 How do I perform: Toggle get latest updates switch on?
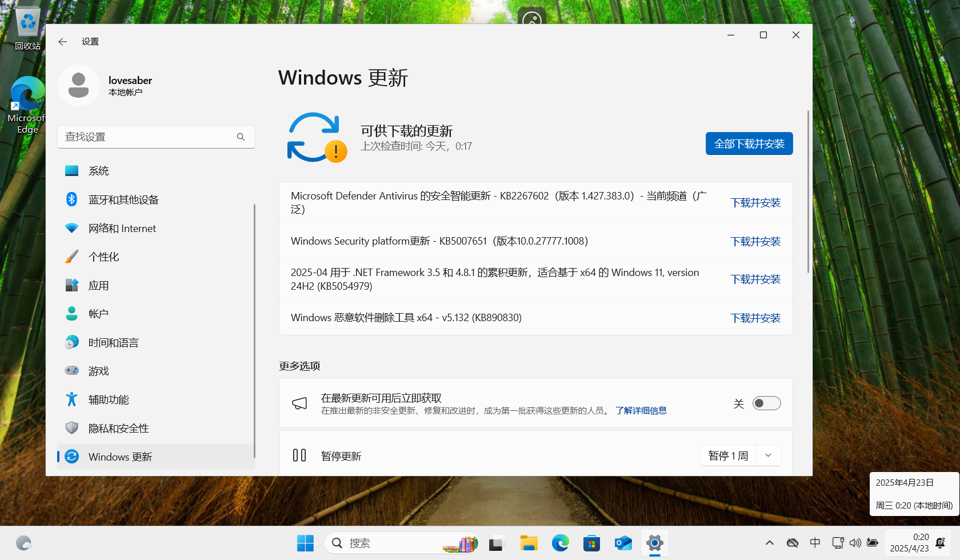(766, 403)
